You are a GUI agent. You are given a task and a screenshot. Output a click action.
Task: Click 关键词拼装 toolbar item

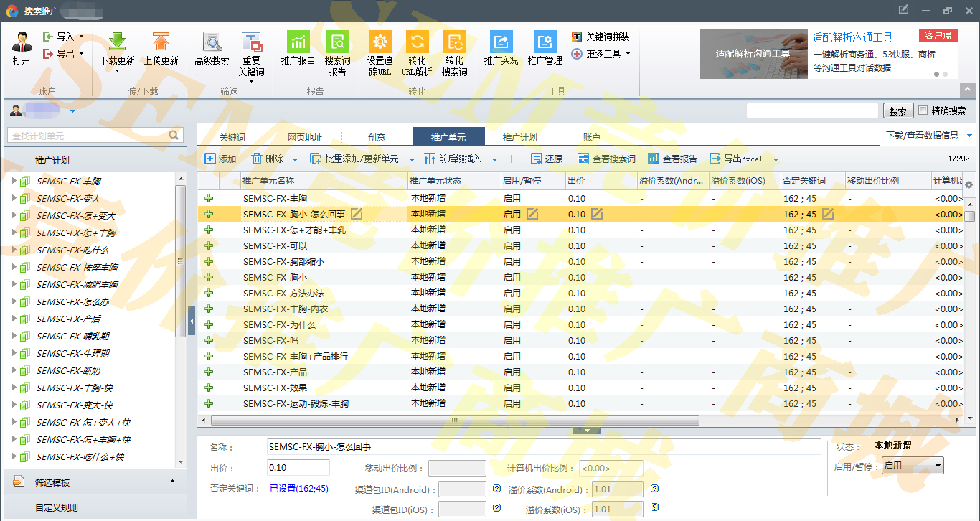pos(600,37)
